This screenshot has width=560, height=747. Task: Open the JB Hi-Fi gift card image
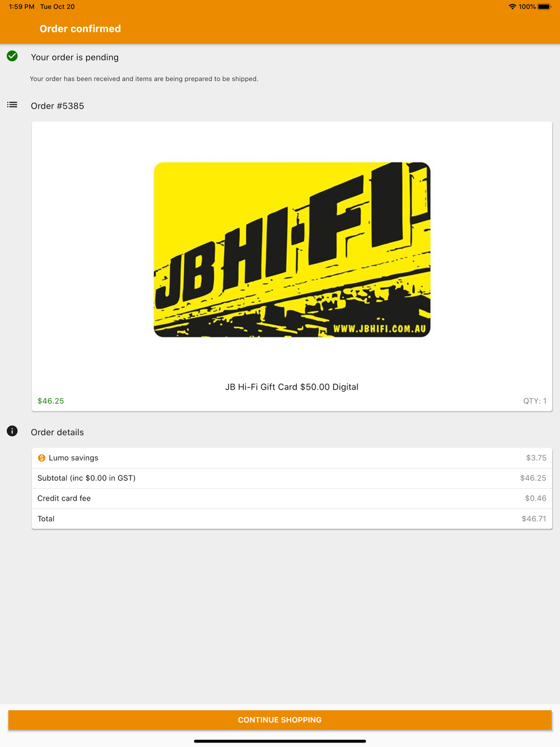[292, 250]
